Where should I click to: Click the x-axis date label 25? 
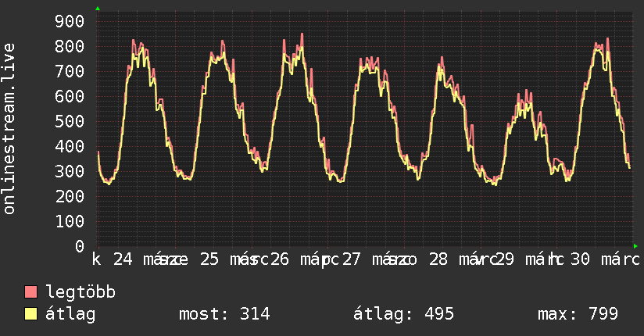209,259
